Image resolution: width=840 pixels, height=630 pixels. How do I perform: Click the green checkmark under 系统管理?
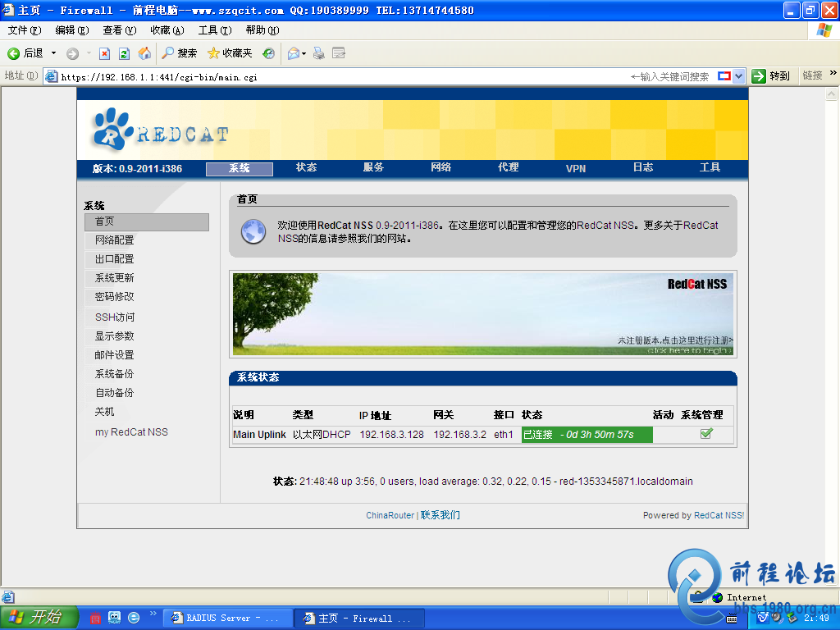click(705, 434)
